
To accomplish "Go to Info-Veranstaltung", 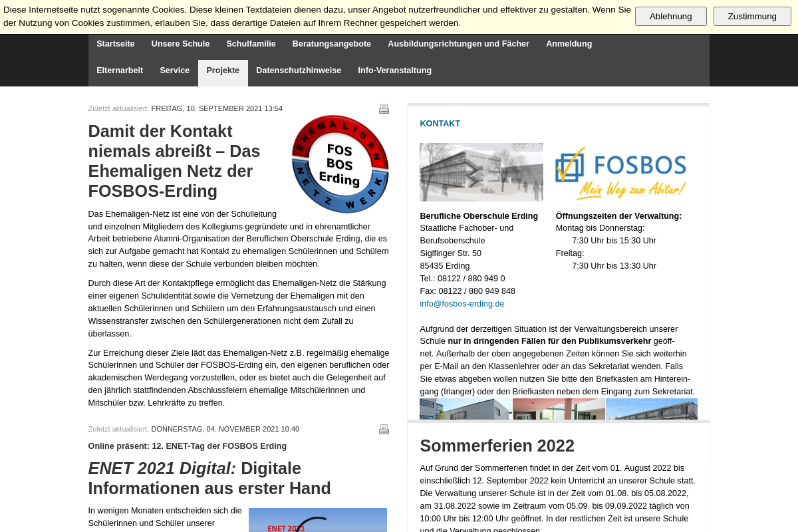I will (x=395, y=70).
